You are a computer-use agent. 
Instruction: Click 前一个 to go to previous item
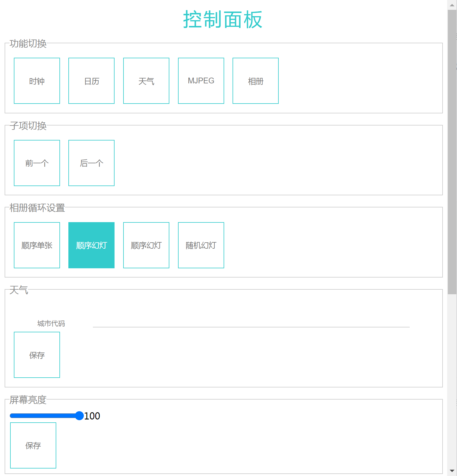click(x=37, y=163)
